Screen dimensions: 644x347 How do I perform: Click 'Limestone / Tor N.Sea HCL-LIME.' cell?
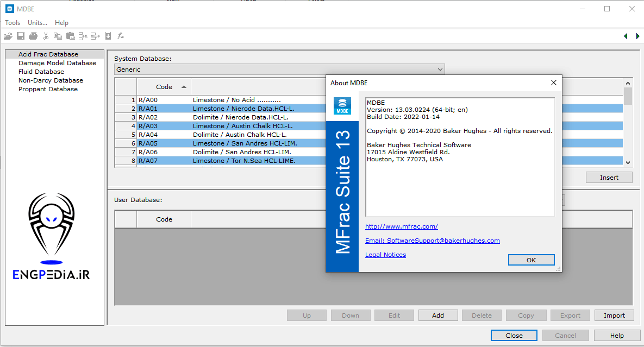pyautogui.click(x=259, y=161)
